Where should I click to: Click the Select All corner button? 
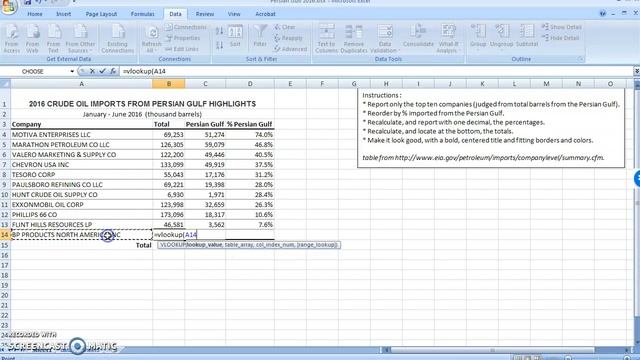5,84
